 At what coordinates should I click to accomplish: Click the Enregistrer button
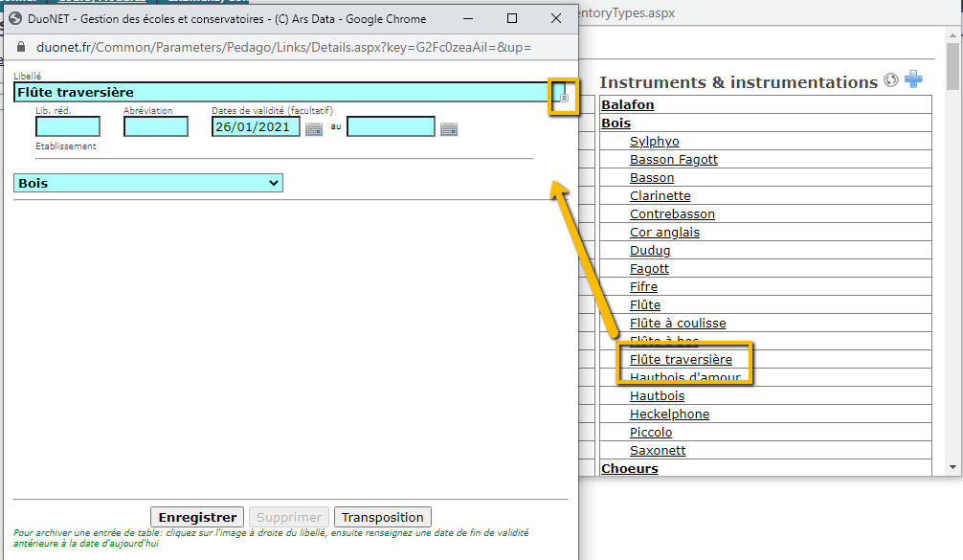[197, 517]
